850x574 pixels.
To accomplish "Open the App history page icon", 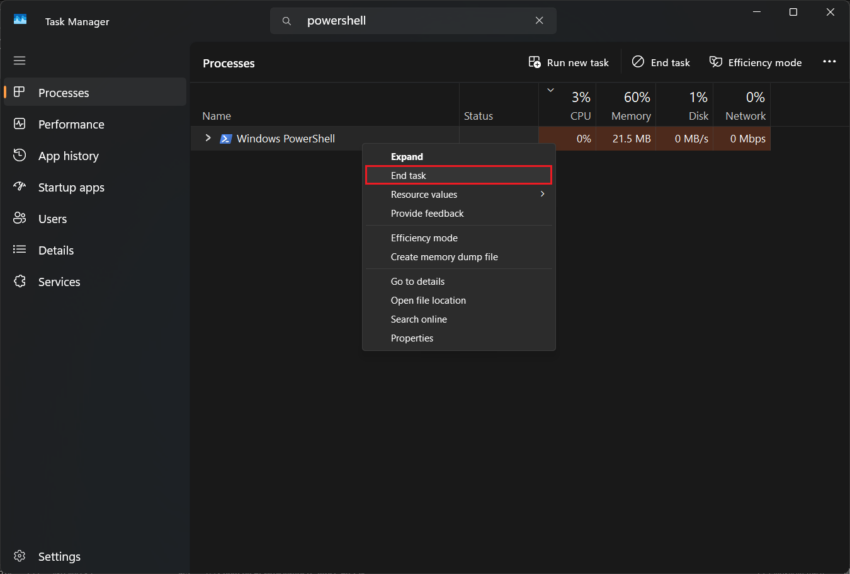I will click(x=20, y=156).
